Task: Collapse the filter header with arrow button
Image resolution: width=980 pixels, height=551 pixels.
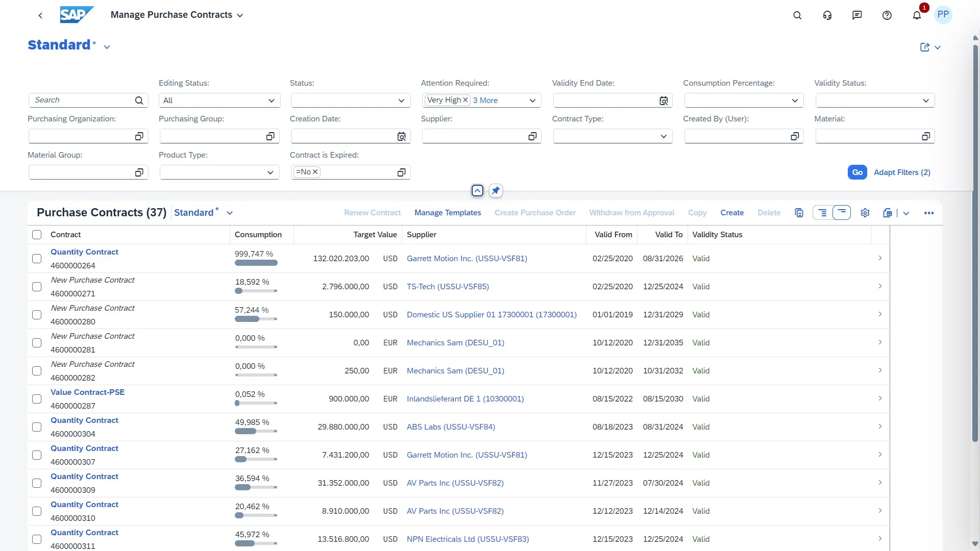Action: coord(477,191)
